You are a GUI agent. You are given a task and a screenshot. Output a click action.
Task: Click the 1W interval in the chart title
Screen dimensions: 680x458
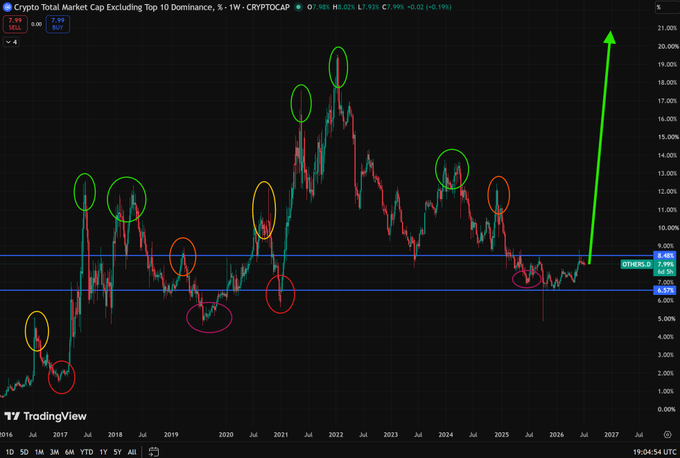tap(235, 7)
